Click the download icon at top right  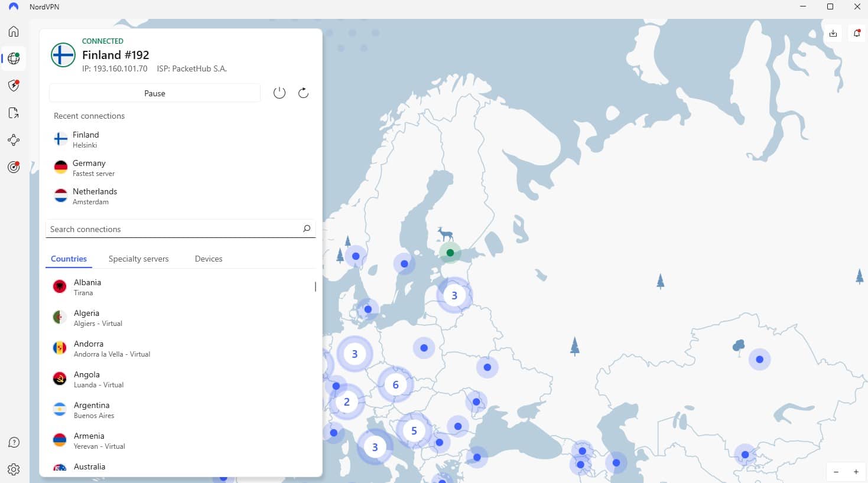(833, 33)
